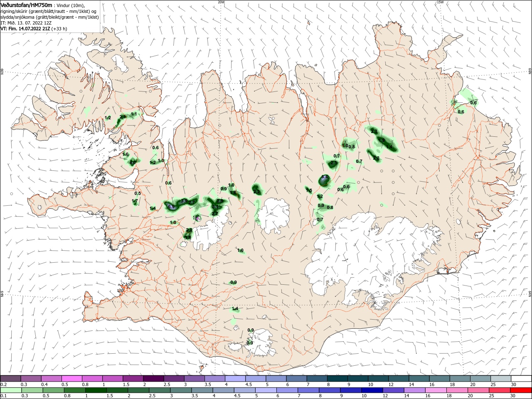Viewport: 532px width, 399px height.
Task: Pick the light grey 25–30 swatch, upper scale
Action: [501, 379]
